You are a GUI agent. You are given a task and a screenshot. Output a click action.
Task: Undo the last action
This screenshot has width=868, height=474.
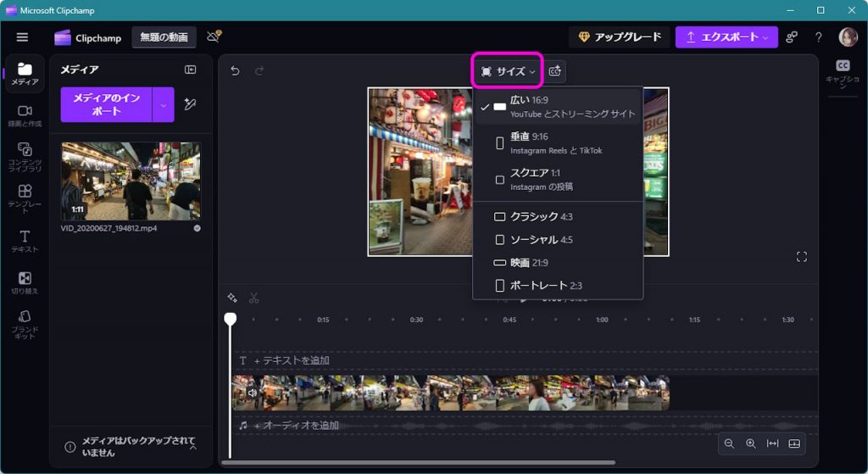click(236, 71)
